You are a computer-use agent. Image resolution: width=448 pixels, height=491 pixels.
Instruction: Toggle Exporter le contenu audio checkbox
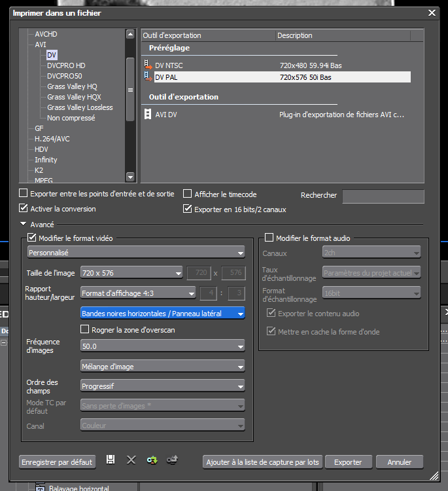[x=271, y=313]
